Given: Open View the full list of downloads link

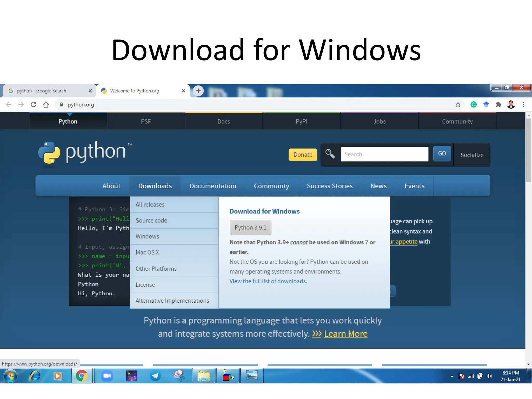Looking at the screenshot, I should [268, 281].
